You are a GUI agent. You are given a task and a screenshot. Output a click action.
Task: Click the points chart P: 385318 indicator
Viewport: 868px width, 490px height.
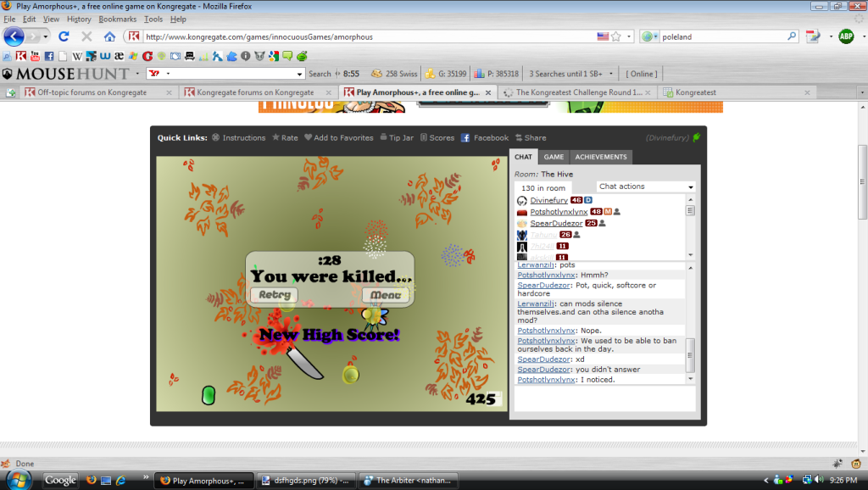point(497,74)
